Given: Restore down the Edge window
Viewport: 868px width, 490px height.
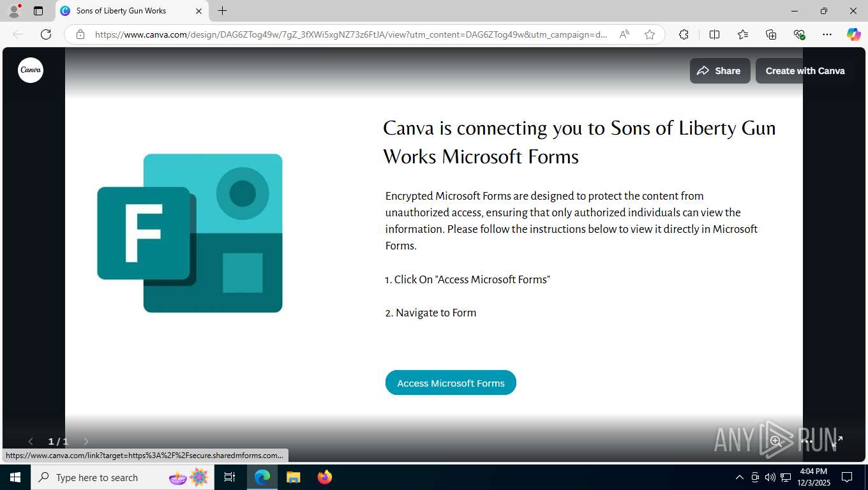Looking at the screenshot, I should coord(824,11).
